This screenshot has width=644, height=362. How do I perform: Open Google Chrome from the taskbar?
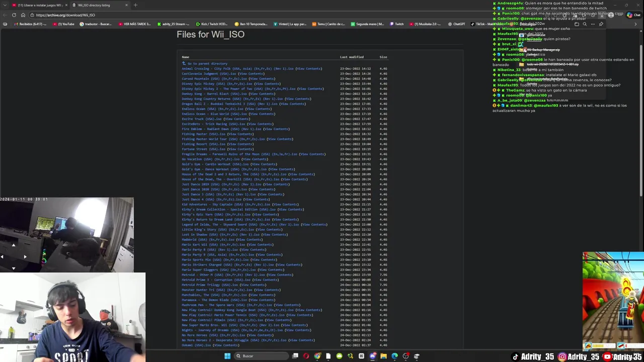317,356
